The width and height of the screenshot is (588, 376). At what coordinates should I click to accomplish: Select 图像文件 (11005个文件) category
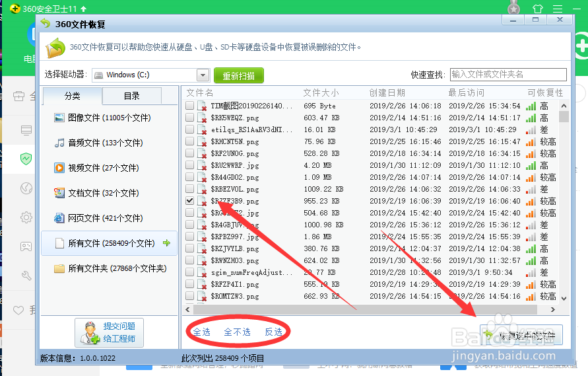click(109, 118)
